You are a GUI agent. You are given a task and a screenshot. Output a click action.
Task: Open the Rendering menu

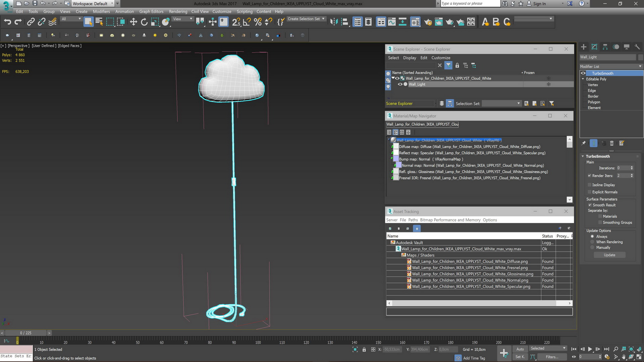pyautogui.click(x=178, y=11)
